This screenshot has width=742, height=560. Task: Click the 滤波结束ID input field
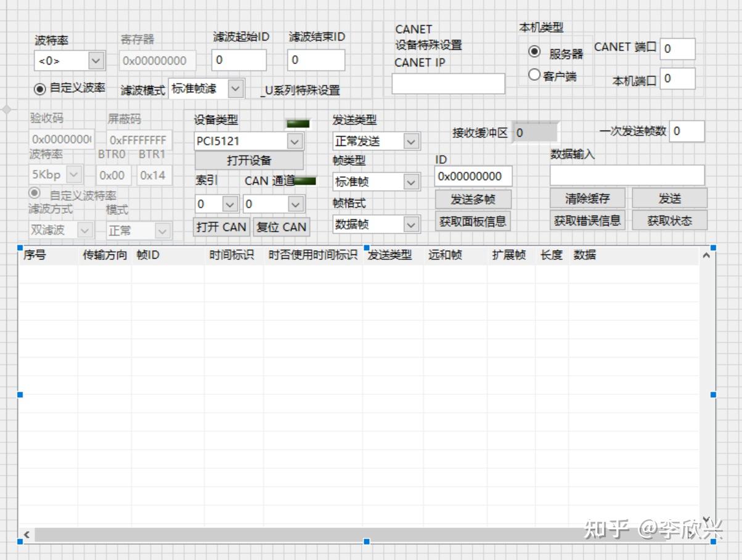pos(316,60)
